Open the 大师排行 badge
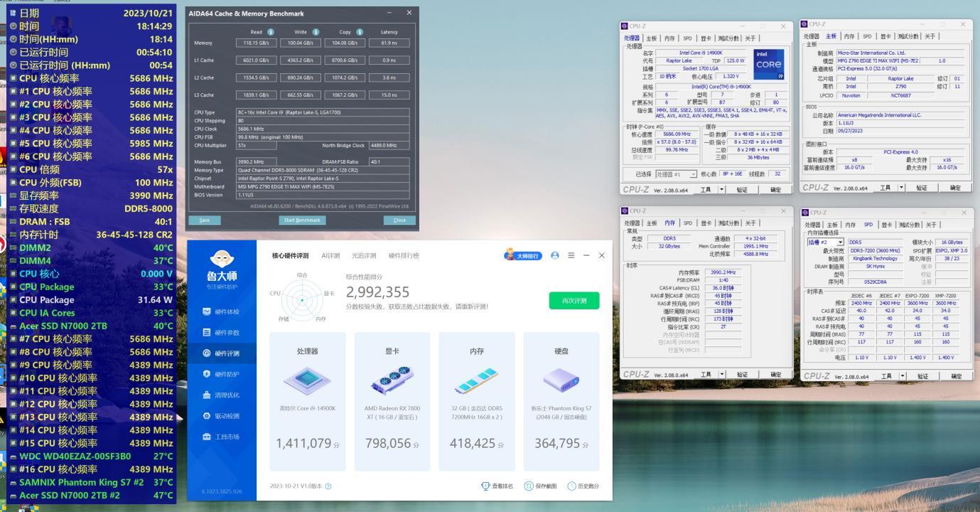The width and height of the screenshot is (980, 512). pyautogui.click(x=523, y=255)
